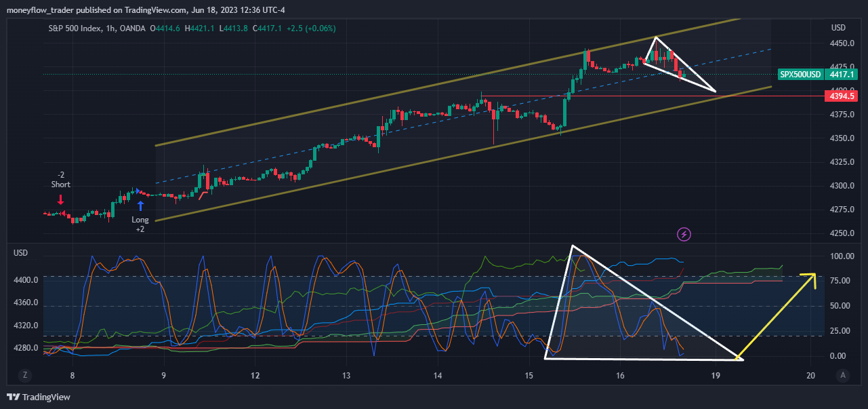The height and width of the screenshot is (409, 868).
Task: Click 4450.00 on the price axis
Action: 842,43
